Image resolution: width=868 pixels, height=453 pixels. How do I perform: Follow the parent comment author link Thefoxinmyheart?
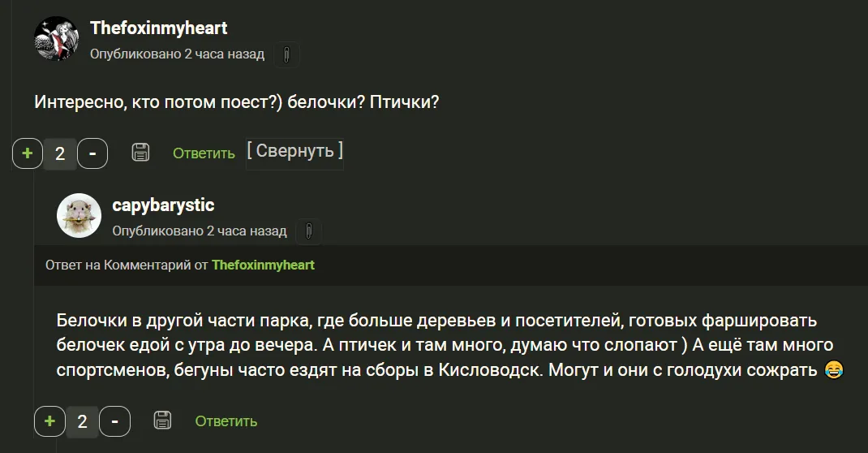[263, 265]
